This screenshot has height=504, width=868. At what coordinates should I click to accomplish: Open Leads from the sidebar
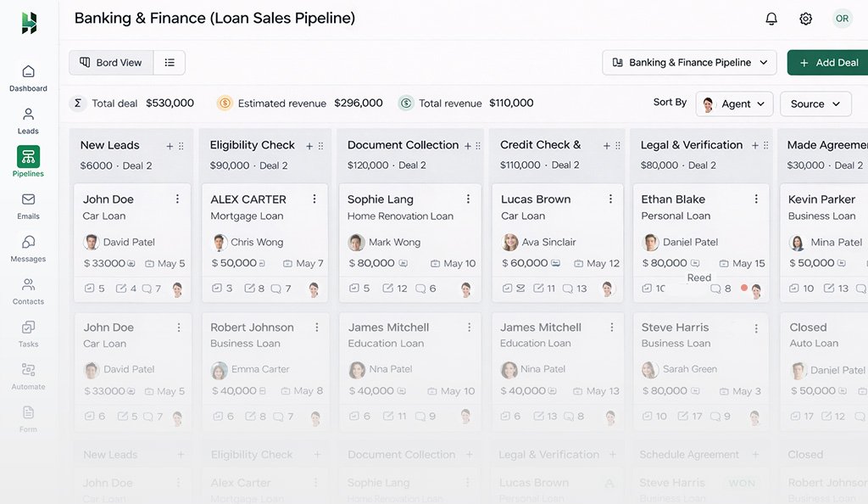(x=28, y=120)
